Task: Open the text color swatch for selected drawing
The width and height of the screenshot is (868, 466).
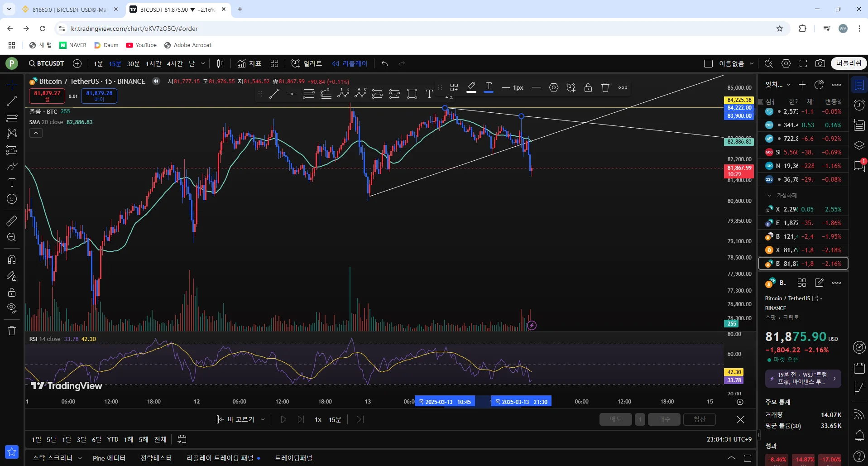Action: [489, 87]
